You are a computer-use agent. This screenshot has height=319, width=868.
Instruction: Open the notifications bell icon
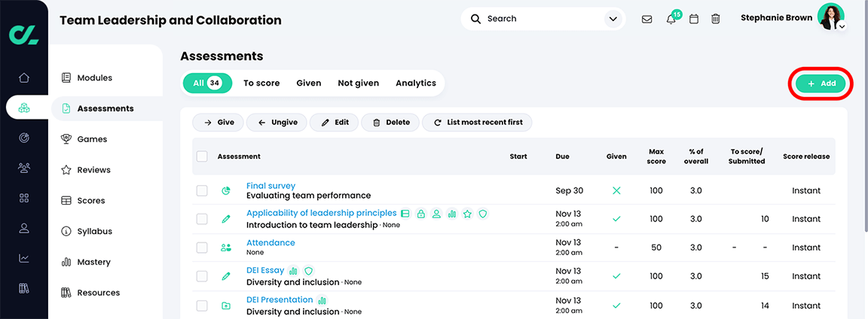671,20
